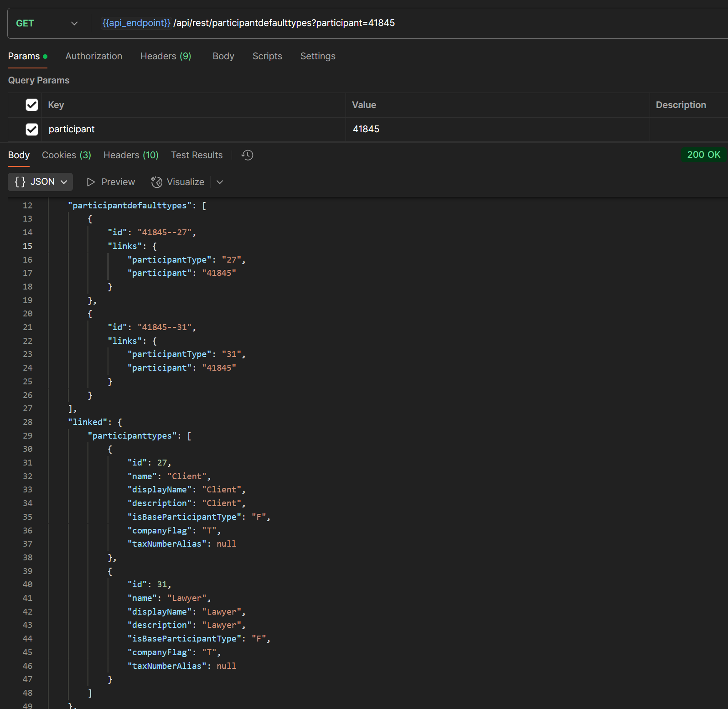Click "description": "Client" on line 34
The image size is (728, 709).
[x=186, y=503]
